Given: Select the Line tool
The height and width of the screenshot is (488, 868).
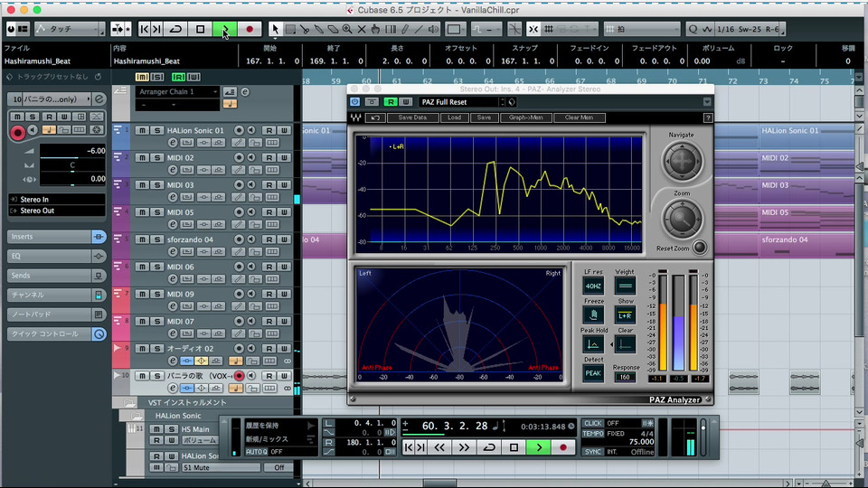Looking at the screenshot, I should (x=419, y=29).
